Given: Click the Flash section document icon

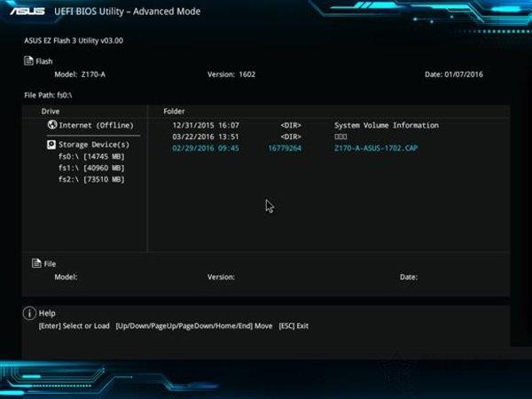Looking at the screenshot, I should pos(28,61).
